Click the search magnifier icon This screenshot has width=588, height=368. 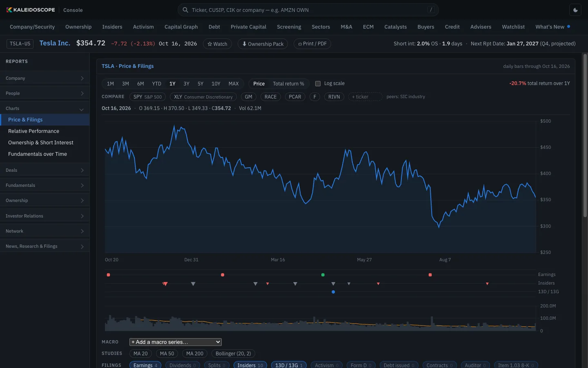pos(185,10)
